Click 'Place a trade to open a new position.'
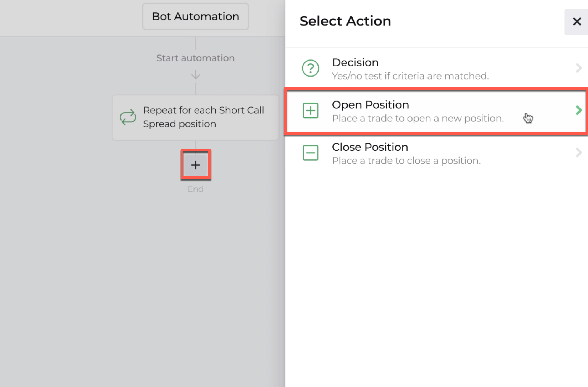Viewport: 588px width, 387px height. pos(418,118)
